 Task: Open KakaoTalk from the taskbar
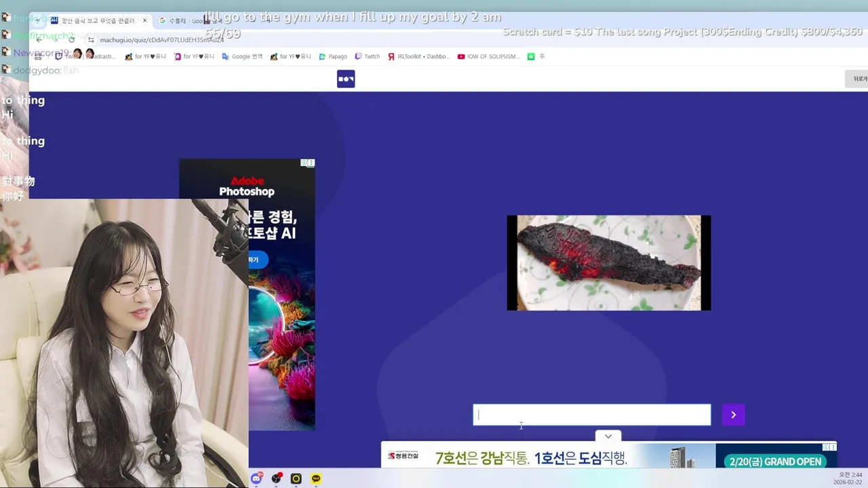pyautogui.click(x=316, y=479)
